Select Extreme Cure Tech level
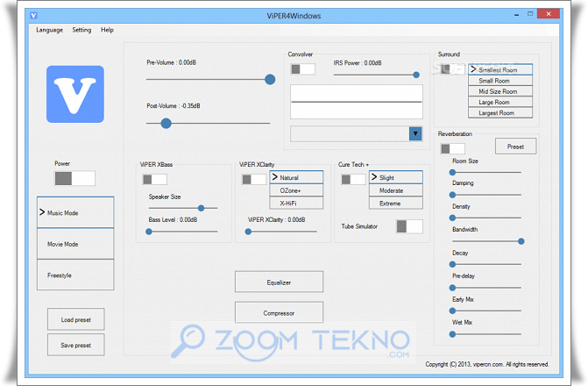The image size is (588, 386). point(395,204)
